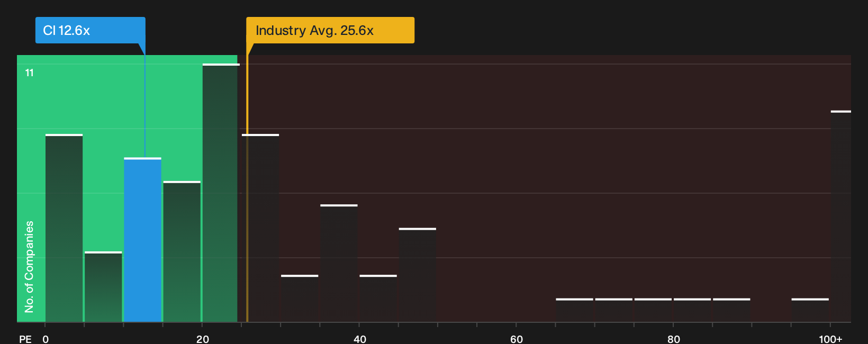
Task: Click the small bar at PE 85-90
Action: tap(731, 310)
